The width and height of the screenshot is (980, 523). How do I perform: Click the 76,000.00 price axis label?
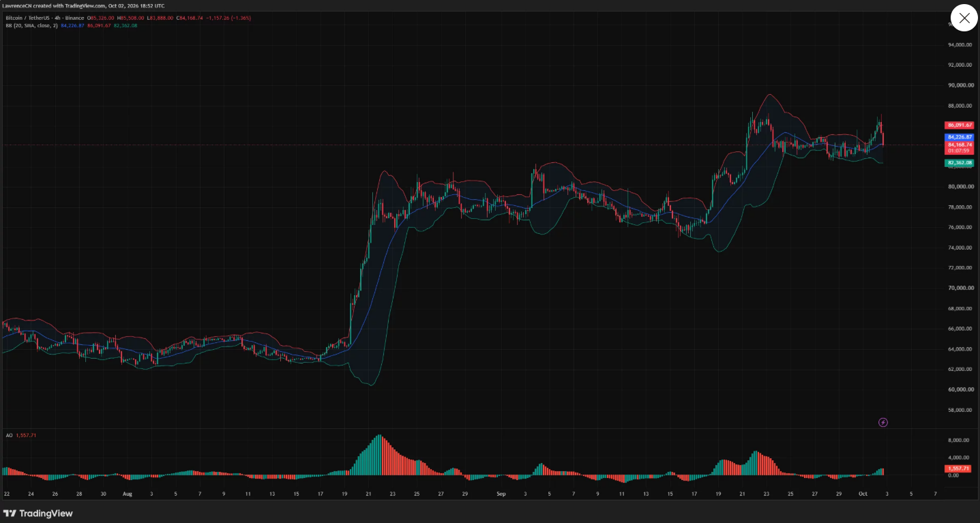tap(960, 228)
